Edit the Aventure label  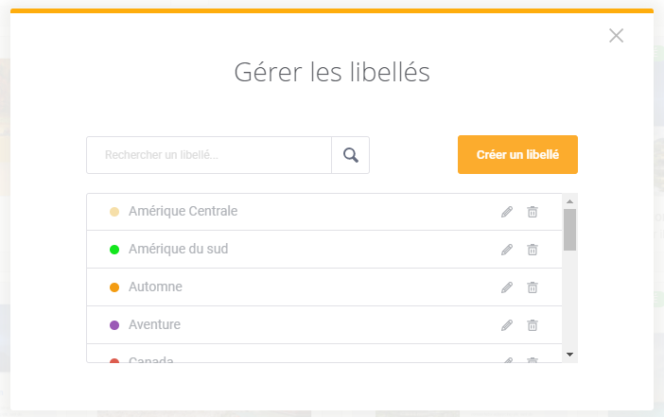(507, 325)
